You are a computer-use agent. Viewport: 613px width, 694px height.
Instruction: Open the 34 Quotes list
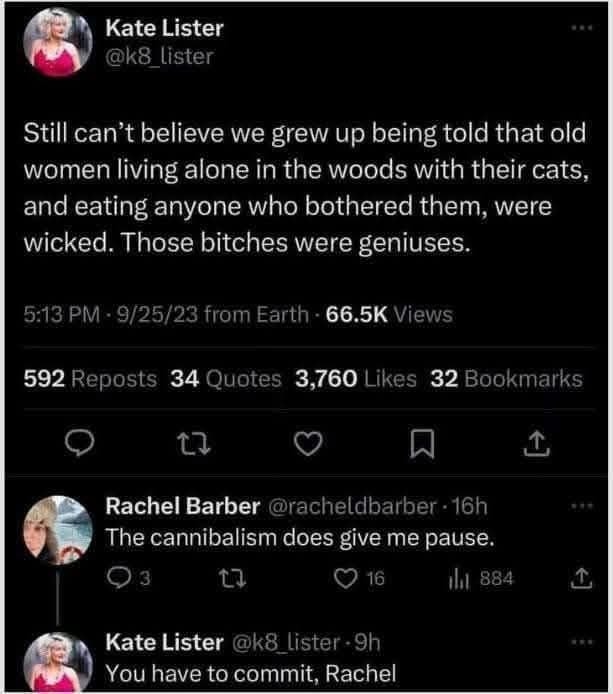tap(229, 379)
